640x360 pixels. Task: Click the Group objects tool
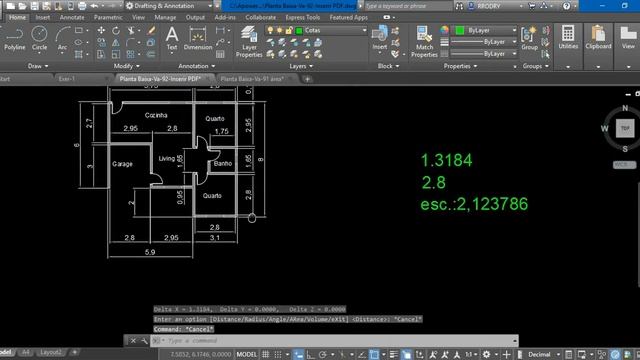click(x=529, y=38)
